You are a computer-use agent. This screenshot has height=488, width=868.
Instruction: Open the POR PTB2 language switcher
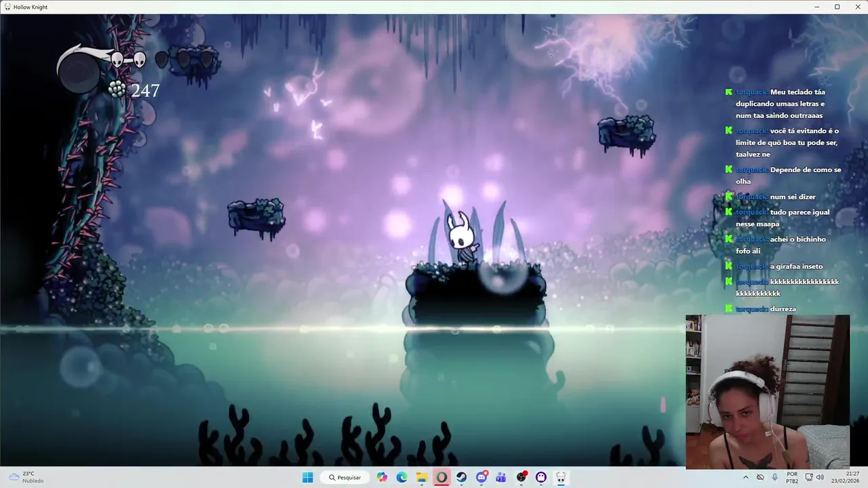(x=792, y=477)
